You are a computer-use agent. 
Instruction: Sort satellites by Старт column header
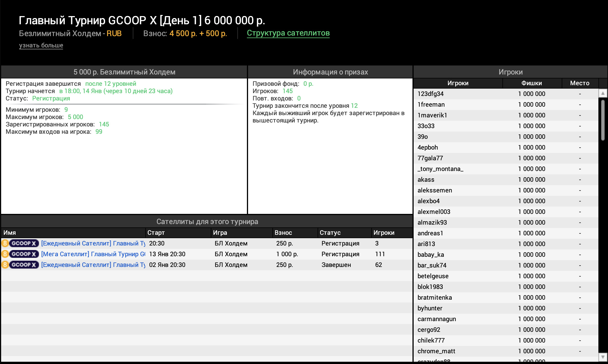tap(156, 233)
